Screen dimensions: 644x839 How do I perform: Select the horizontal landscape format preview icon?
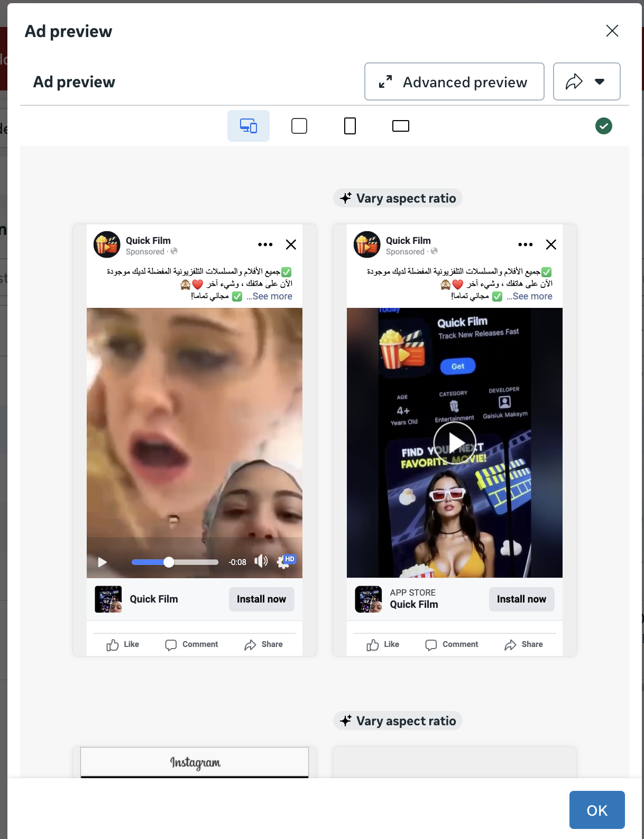coord(401,126)
